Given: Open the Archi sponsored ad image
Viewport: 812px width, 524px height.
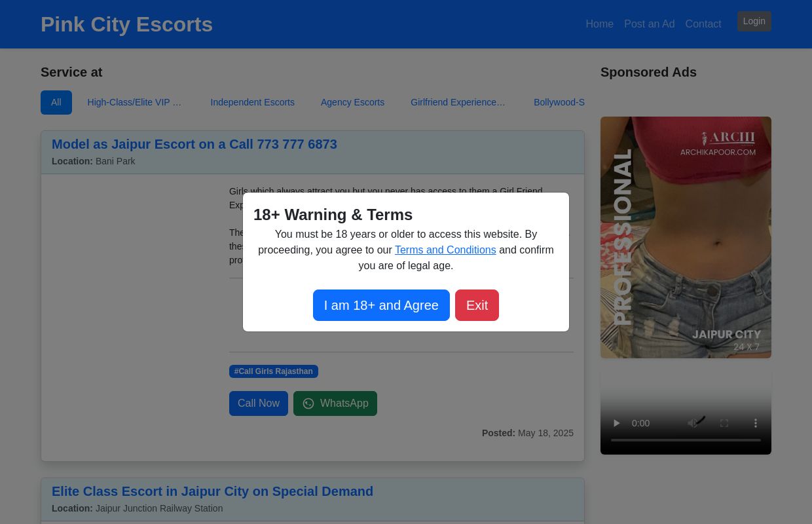Looking at the screenshot, I should [x=686, y=237].
